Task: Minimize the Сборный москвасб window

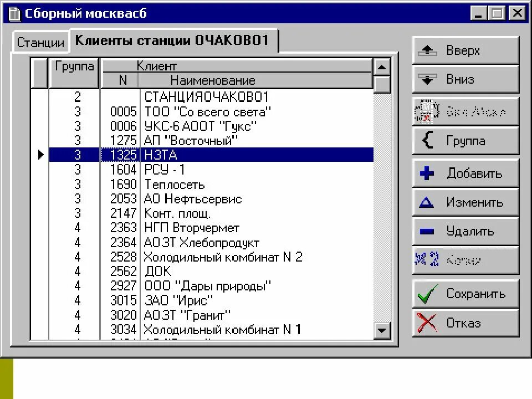Action: (478, 13)
